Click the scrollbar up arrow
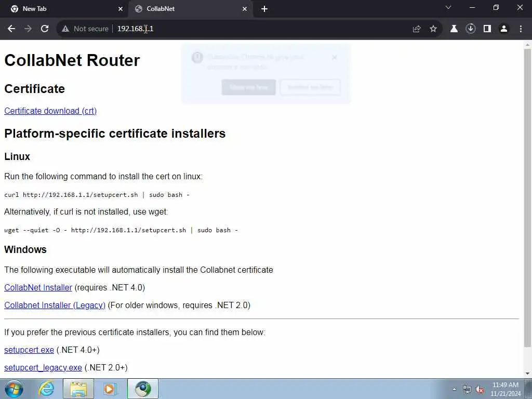 [527, 45]
